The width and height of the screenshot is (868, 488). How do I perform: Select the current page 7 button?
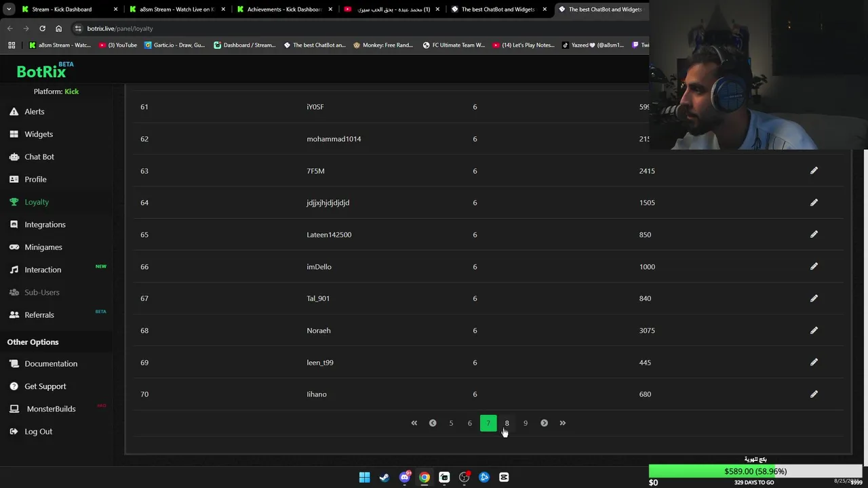tap(488, 423)
